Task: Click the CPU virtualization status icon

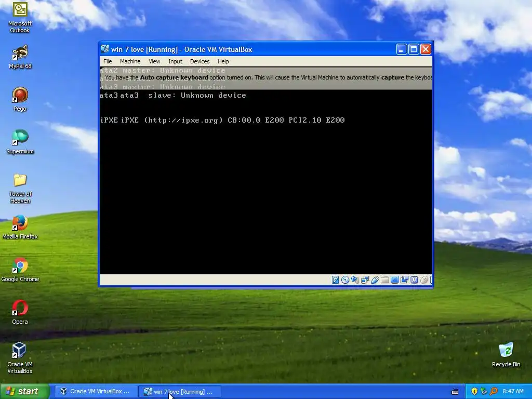Action: coord(414,280)
